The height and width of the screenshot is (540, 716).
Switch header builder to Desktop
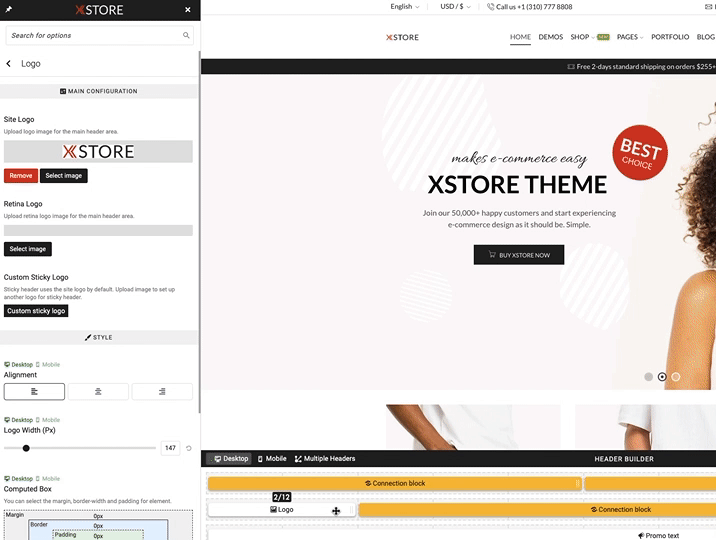[231, 459]
